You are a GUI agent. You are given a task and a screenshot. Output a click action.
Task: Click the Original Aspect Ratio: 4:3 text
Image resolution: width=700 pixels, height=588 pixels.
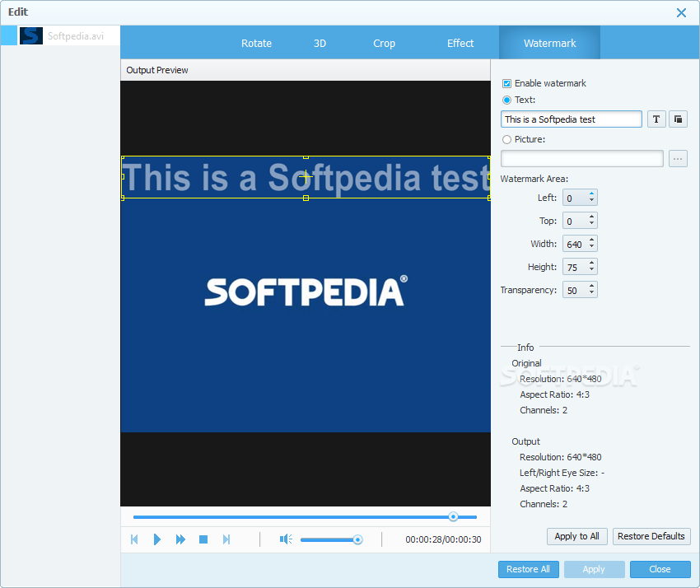pyautogui.click(x=554, y=394)
